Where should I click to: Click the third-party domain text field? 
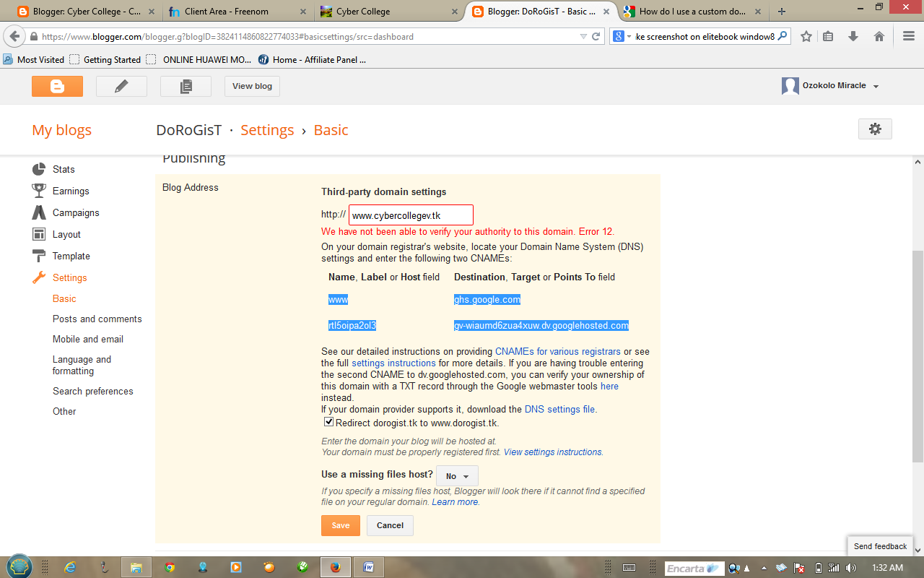[411, 215]
